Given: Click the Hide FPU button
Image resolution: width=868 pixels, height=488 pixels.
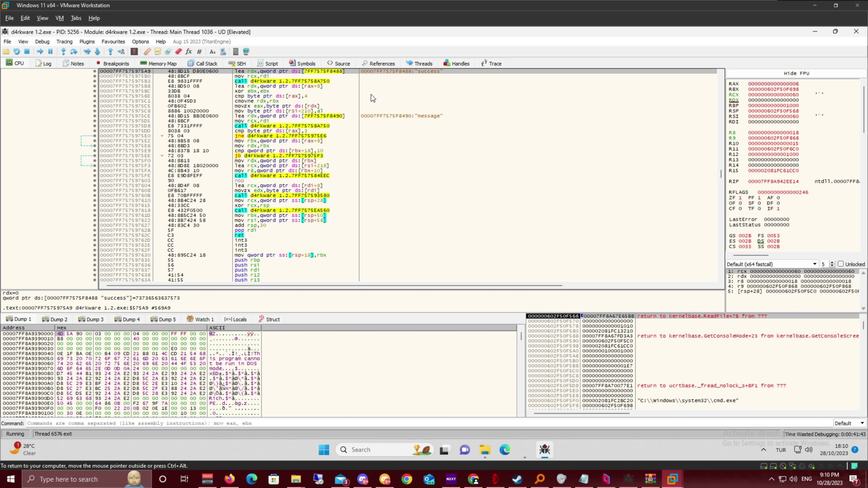Looking at the screenshot, I should point(796,73).
